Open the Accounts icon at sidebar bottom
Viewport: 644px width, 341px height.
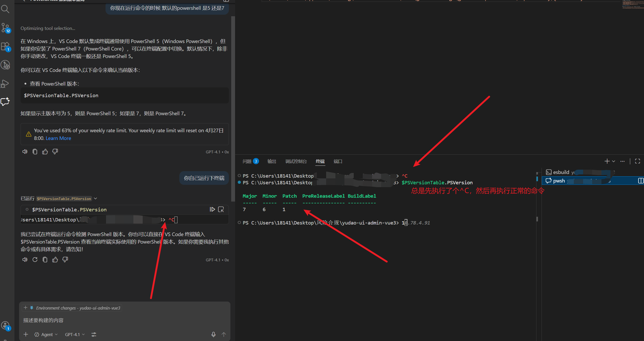[x=5, y=326]
